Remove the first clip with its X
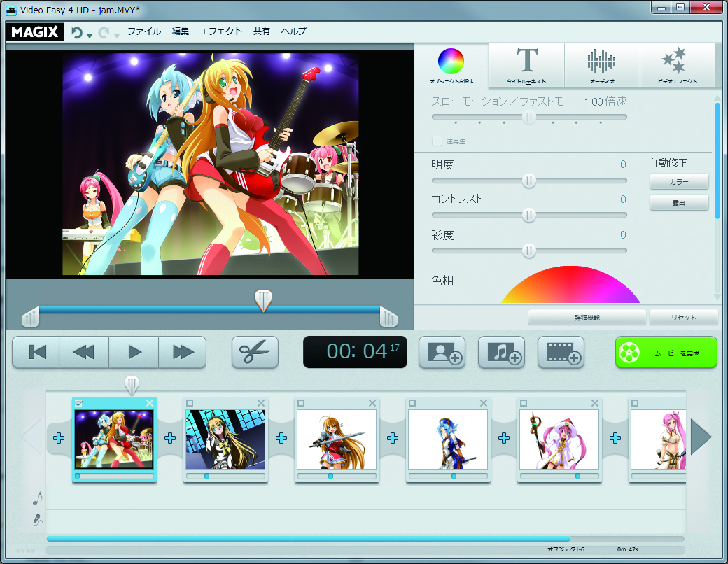The width and height of the screenshot is (728, 564). 150,403
